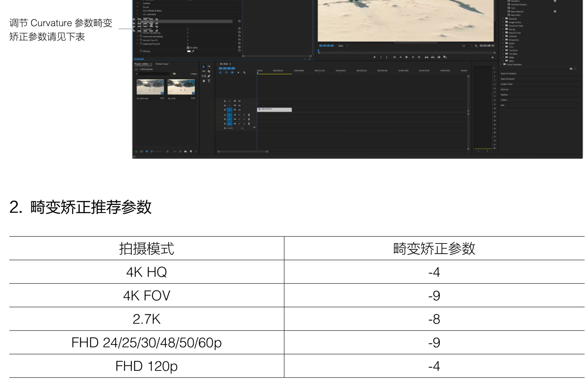Lock the V1 video track

coord(225,110)
